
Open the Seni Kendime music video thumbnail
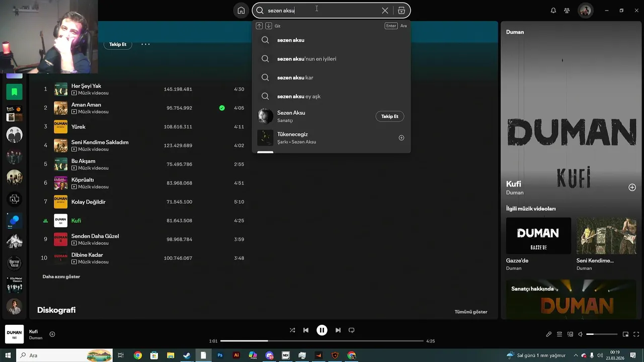tap(606, 236)
